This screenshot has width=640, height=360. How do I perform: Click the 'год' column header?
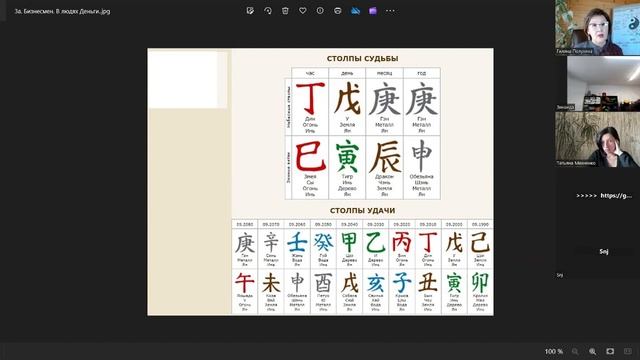tap(422, 73)
